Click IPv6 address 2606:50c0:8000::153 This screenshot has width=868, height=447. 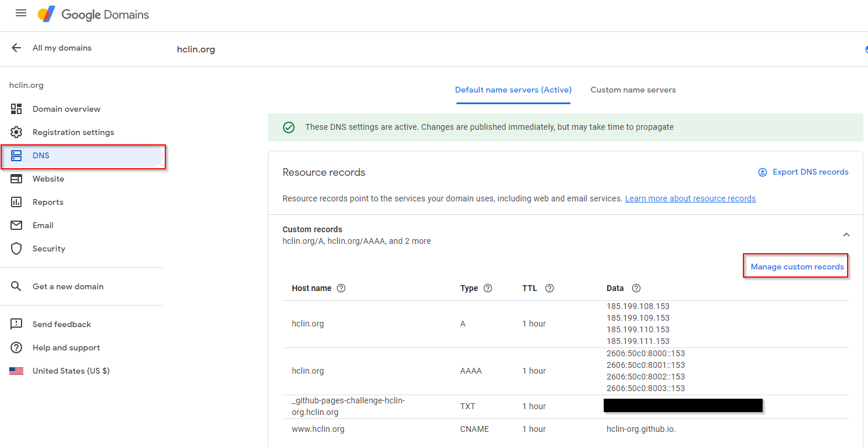click(646, 353)
